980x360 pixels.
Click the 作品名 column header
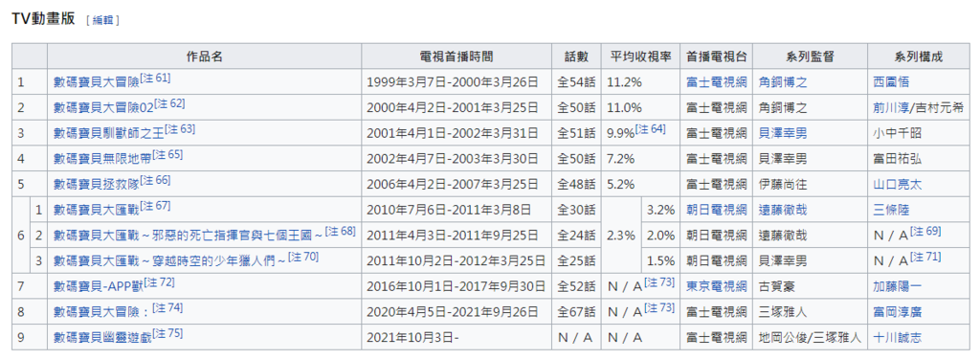(x=205, y=56)
